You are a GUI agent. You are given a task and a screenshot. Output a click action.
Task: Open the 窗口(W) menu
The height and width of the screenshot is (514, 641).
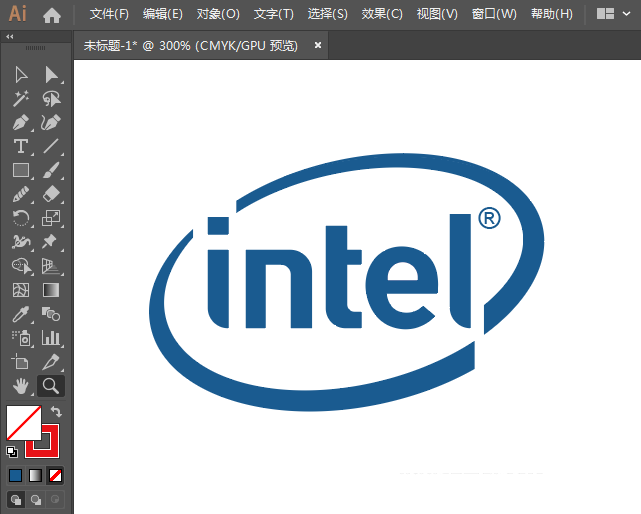(494, 14)
